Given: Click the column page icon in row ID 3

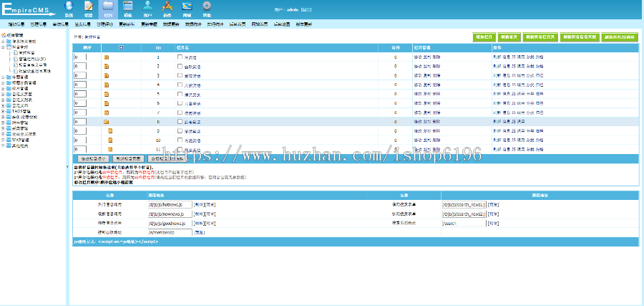Looking at the screenshot, I should [107, 76].
